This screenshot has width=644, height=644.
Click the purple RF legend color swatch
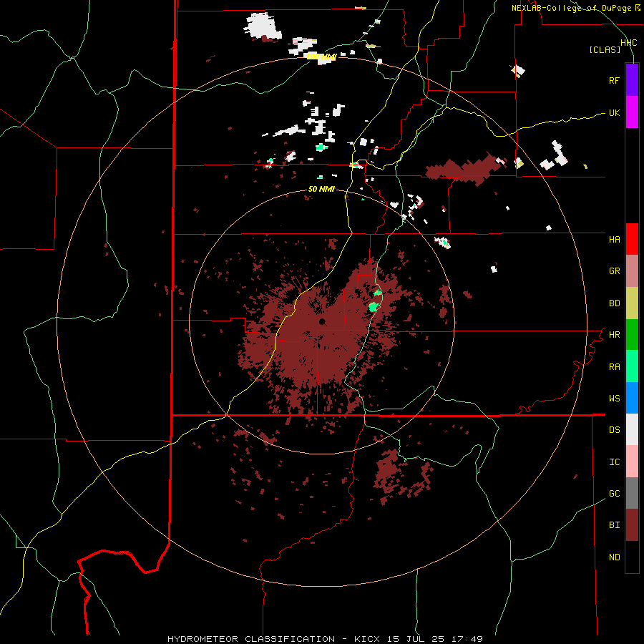coord(632,80)
